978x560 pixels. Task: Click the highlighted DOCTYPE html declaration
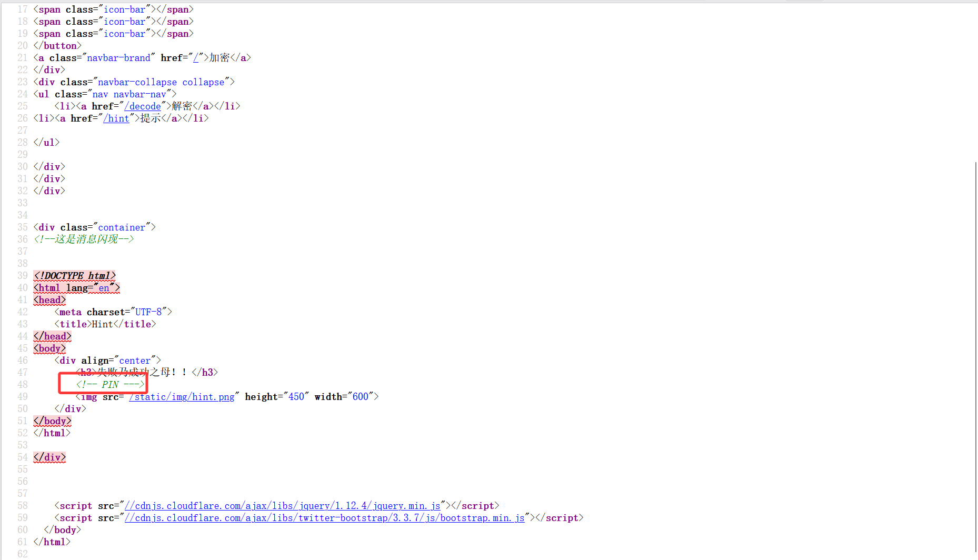[74, 276]
